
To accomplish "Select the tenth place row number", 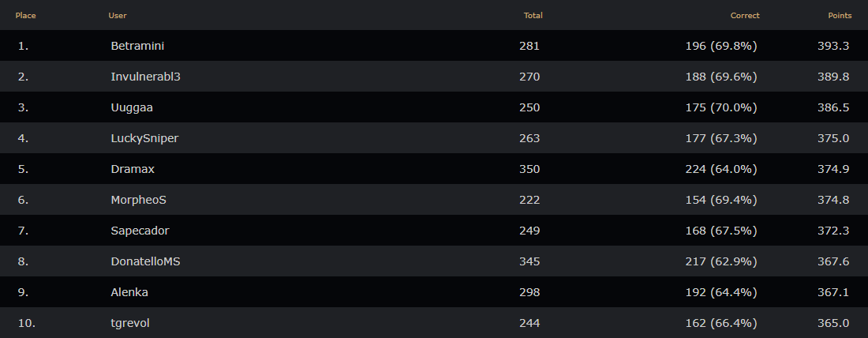I will click(27, 323).
